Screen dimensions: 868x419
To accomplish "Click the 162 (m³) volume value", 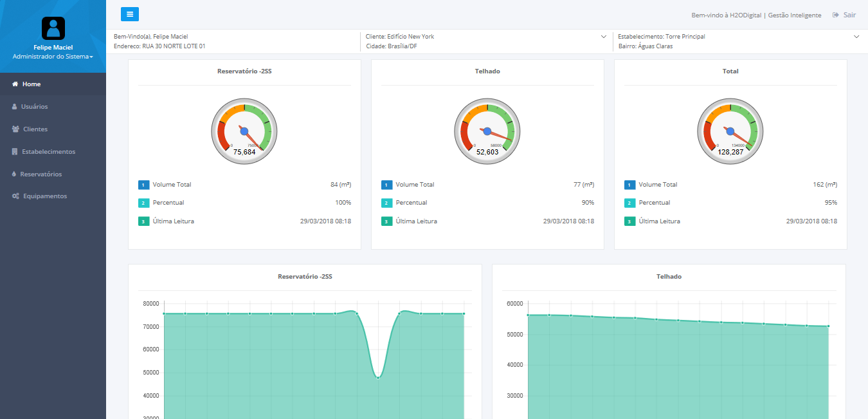I will [x=825, y=185].
